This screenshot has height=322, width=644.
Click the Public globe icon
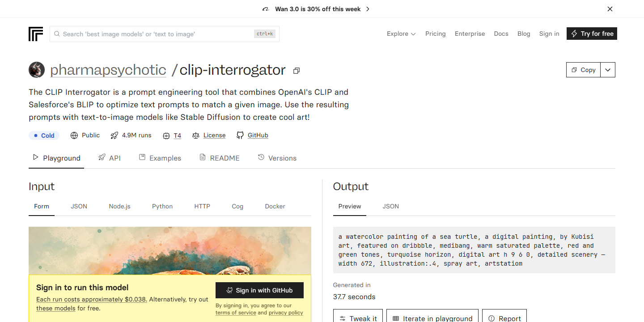pos(74,136)
